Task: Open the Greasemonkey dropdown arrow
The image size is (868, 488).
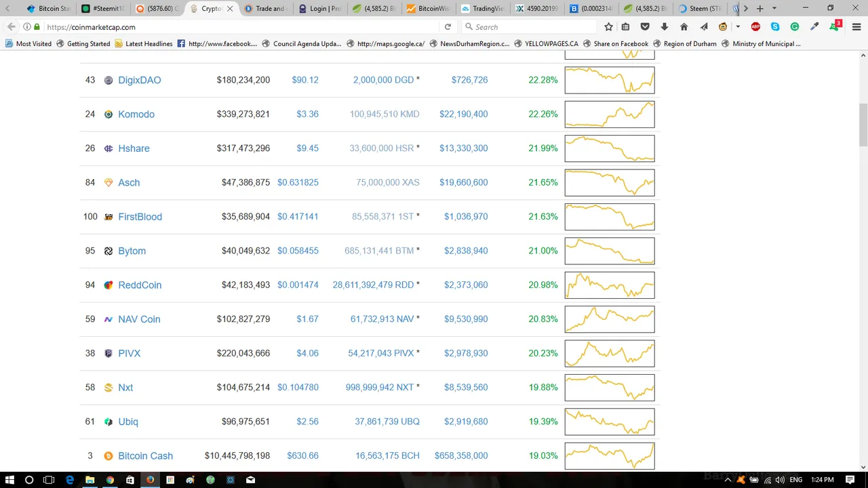Action: pos(738,27)
